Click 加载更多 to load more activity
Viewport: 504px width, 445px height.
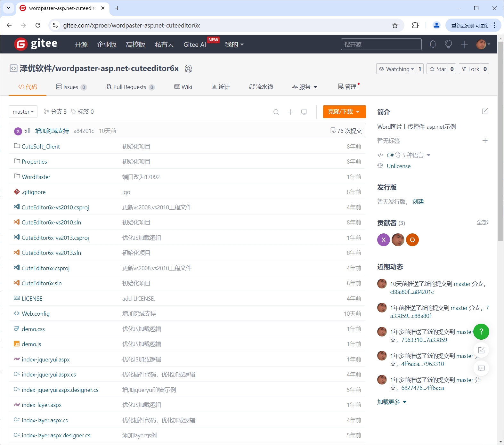(391, 402)
